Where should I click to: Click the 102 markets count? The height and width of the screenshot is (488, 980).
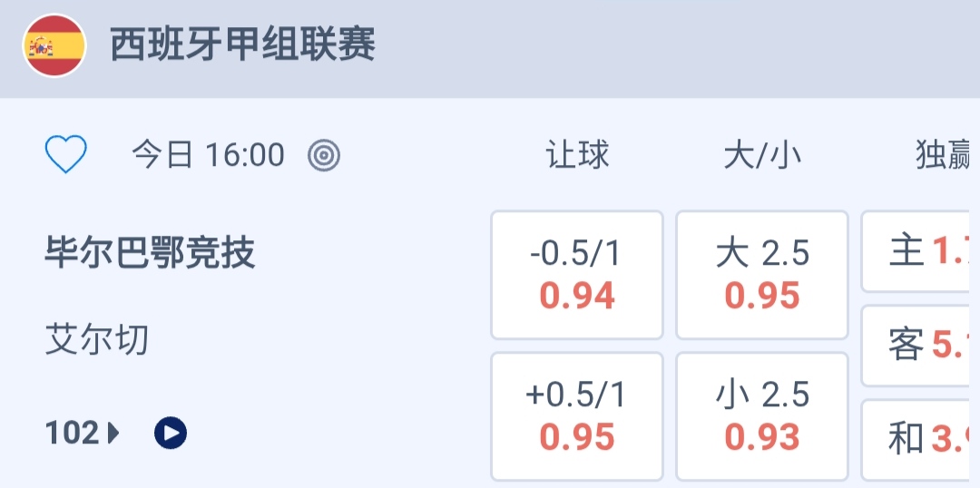[x=72, y=434]
